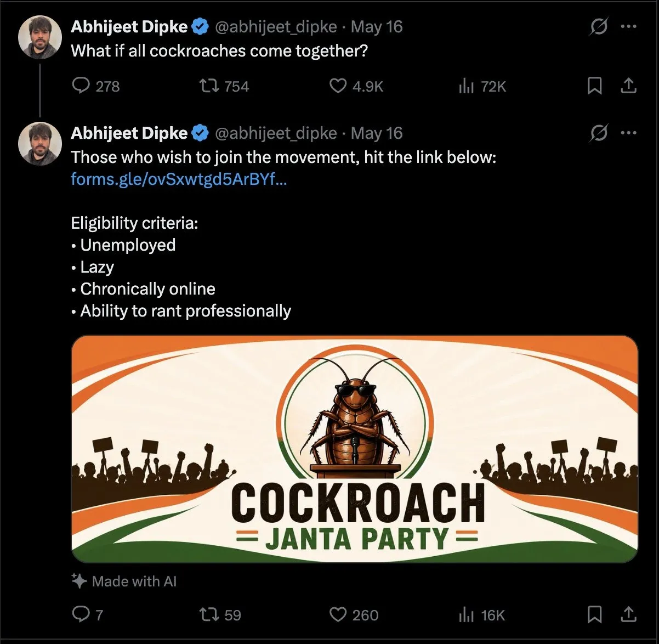This screenshot has width=659, height=644.
Task: Share the first tweet
Action: click(x=628, y=86)
